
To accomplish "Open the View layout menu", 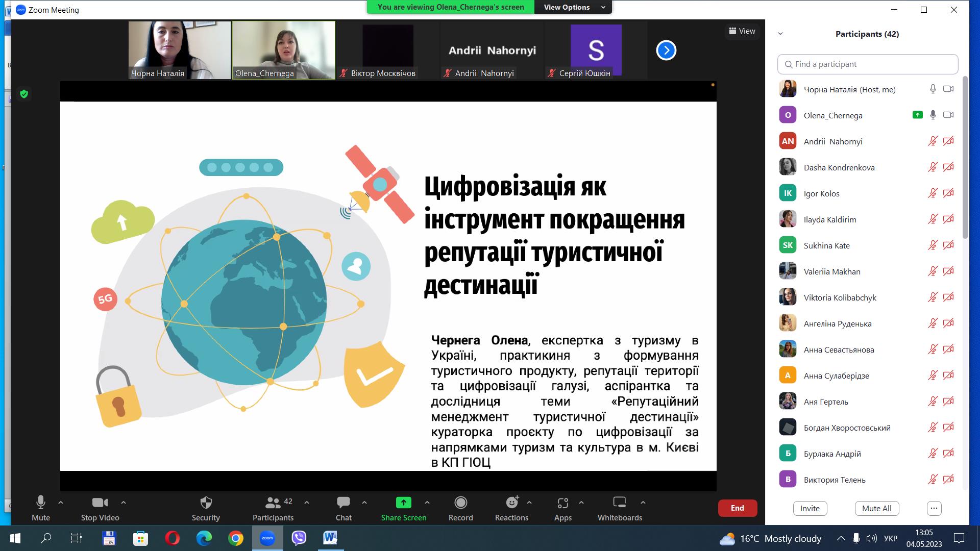I will click(742, 31).
